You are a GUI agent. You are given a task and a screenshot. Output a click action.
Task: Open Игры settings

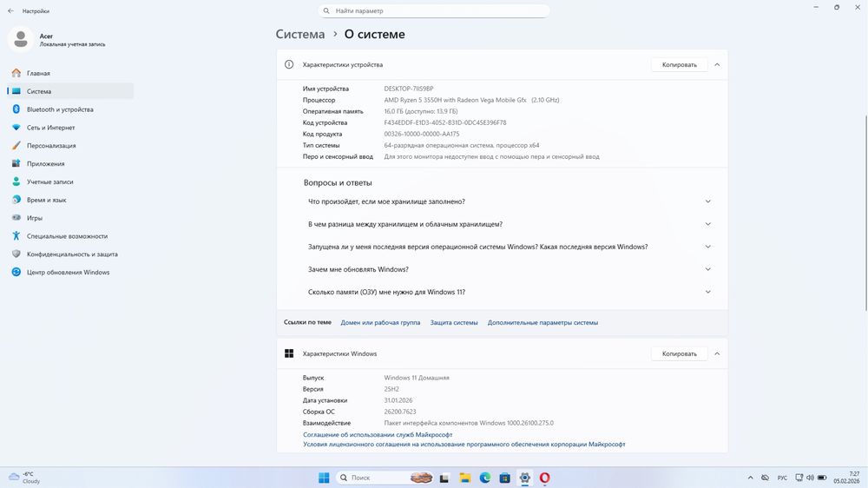click(x=71, y=218)
